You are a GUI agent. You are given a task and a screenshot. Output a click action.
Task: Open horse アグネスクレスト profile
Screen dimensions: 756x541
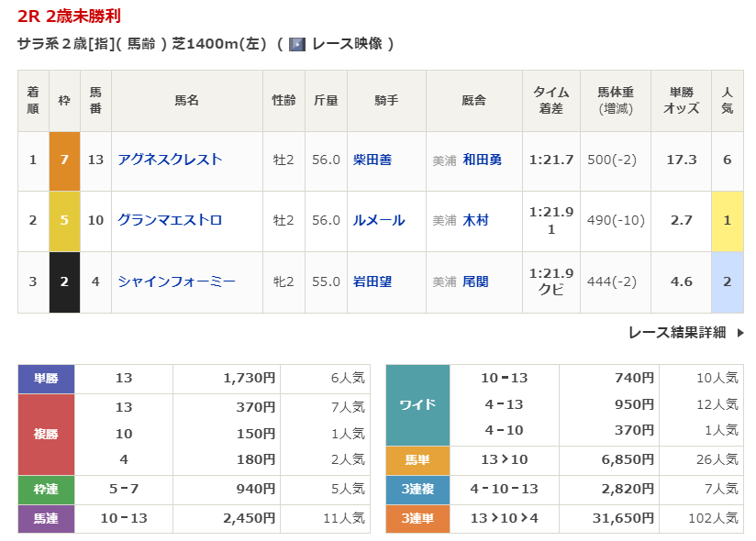(x=170, y=160)
